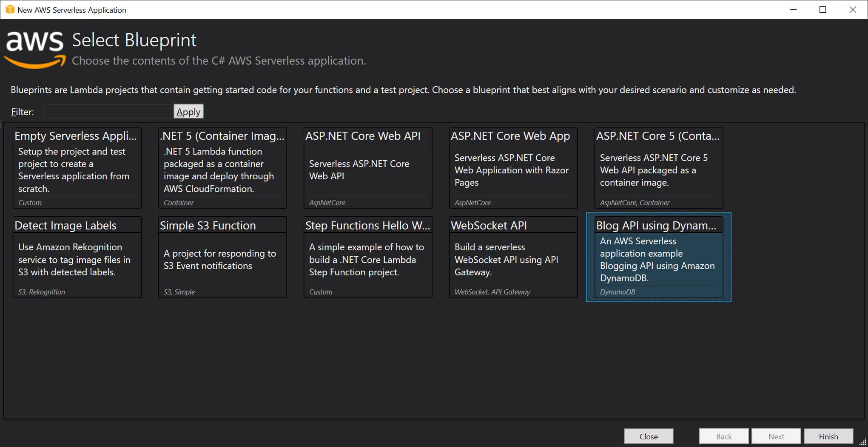Screen dimensions: 868x447
Task: Click the 'Container' tag under .NET 5
Action: (179, 203)
